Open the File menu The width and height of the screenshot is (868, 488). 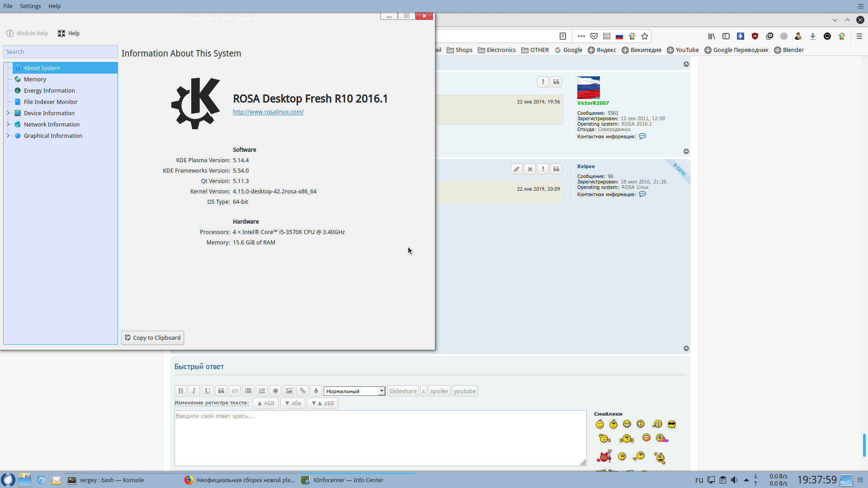[x=8, y=6]
